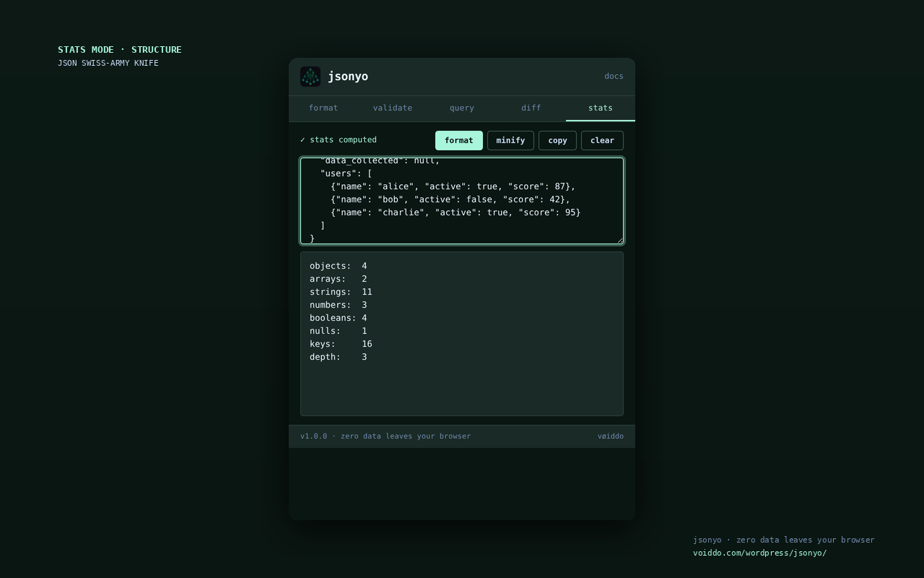Click the 'nulls: 1' stats line
Screen dimensions: 924x578
pyautogui.click(x=339, y=331)
